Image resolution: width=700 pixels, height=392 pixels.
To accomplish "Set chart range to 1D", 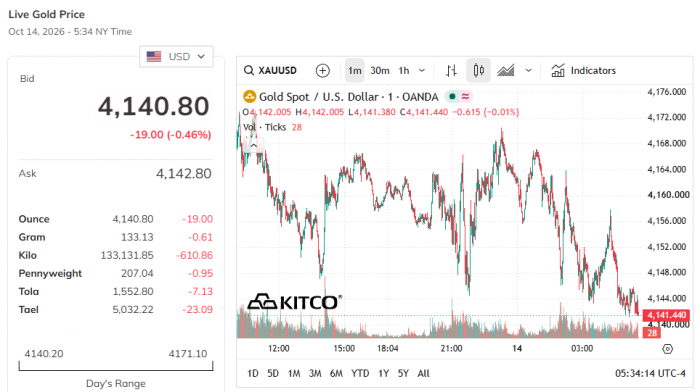I will click(253, 373).
